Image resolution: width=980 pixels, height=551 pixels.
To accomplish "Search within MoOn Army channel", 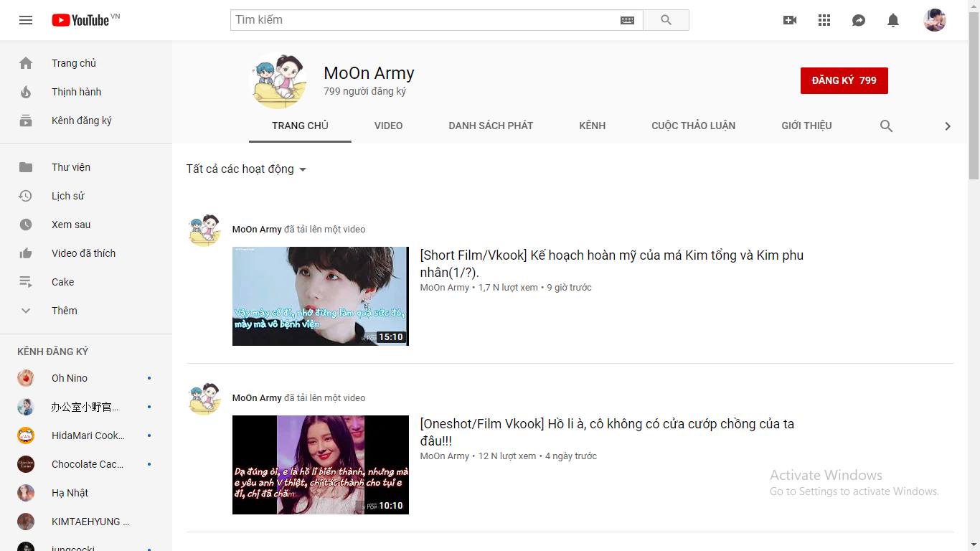I will (886, 126).
